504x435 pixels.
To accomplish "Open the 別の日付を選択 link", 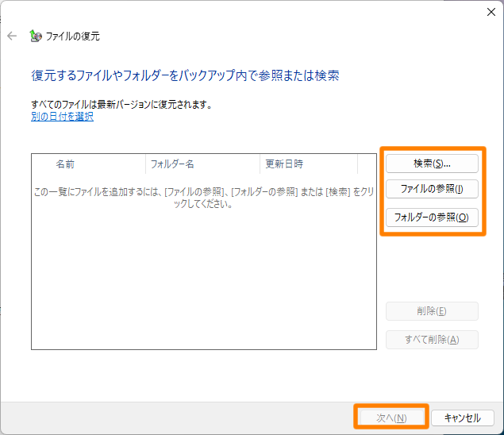I will pyautogui.click(x=62, y=117).
